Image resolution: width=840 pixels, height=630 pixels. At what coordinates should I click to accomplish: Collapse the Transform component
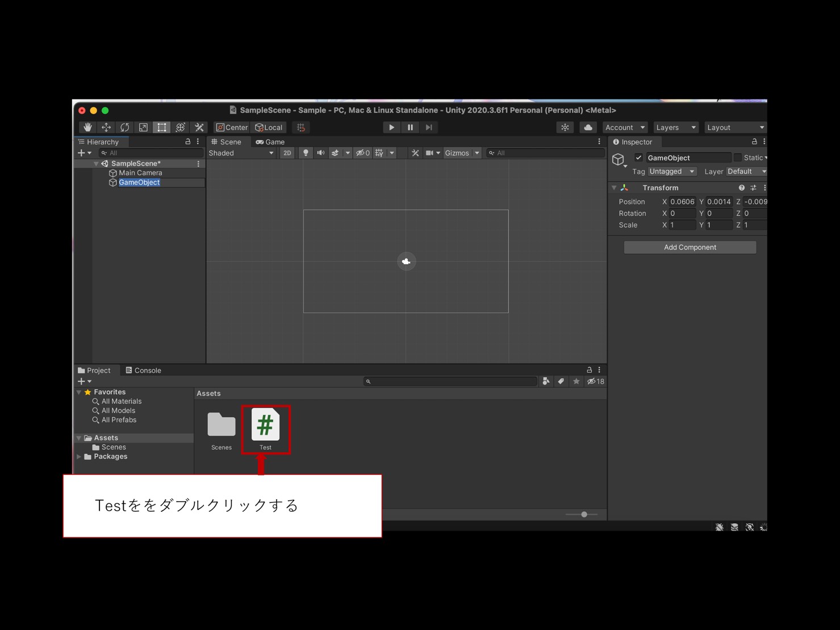tap(614, 188)
